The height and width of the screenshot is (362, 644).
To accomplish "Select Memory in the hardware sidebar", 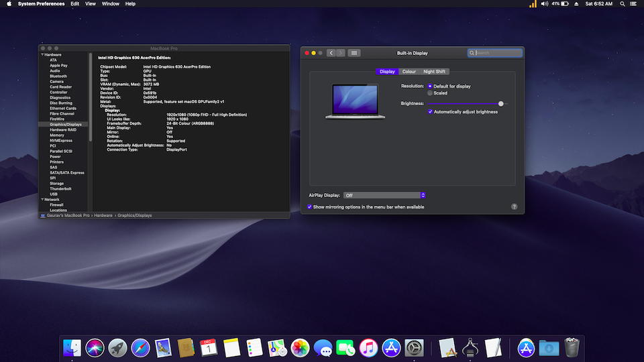I will pyautogui.click(x=57, y=135).
